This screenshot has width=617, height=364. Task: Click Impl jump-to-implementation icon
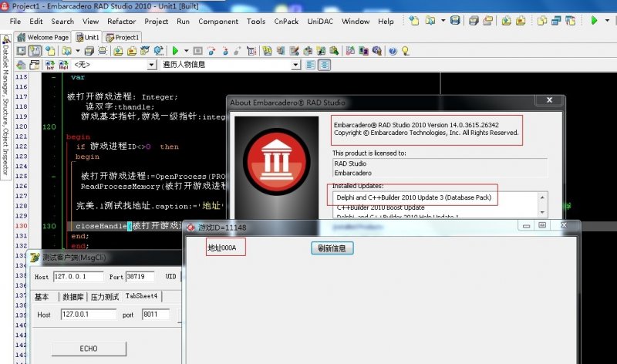[63, 65]
